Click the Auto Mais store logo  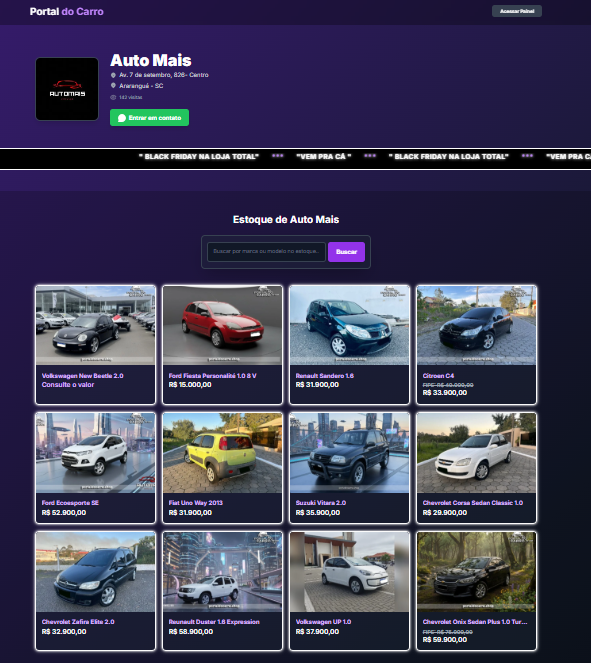[x=67, y=89]
